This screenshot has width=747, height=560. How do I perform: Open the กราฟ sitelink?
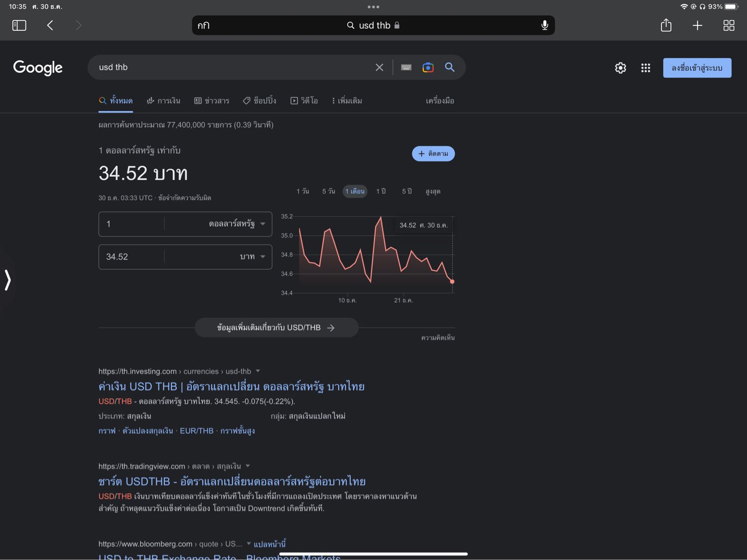(x=107, y=431)
